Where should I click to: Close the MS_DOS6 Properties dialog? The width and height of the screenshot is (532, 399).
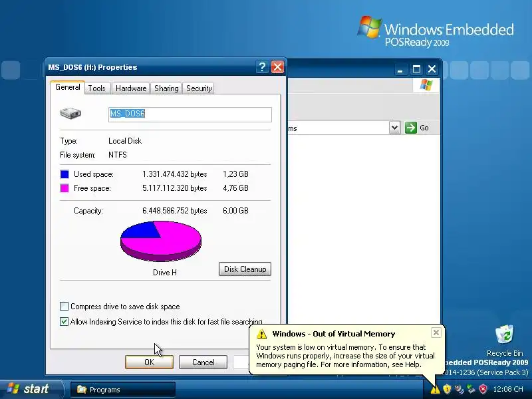277,67
